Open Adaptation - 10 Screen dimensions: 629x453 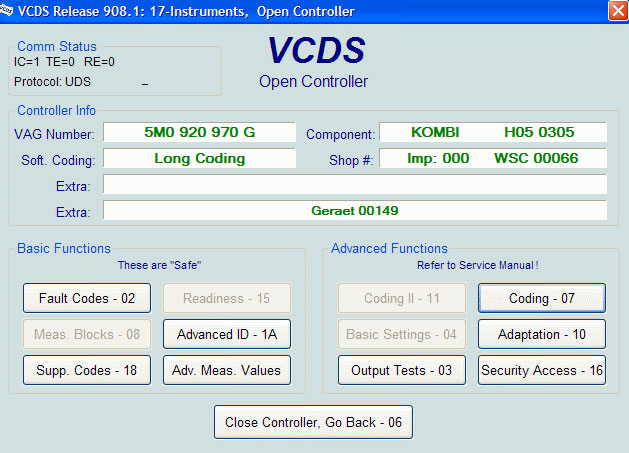point(541,334)
